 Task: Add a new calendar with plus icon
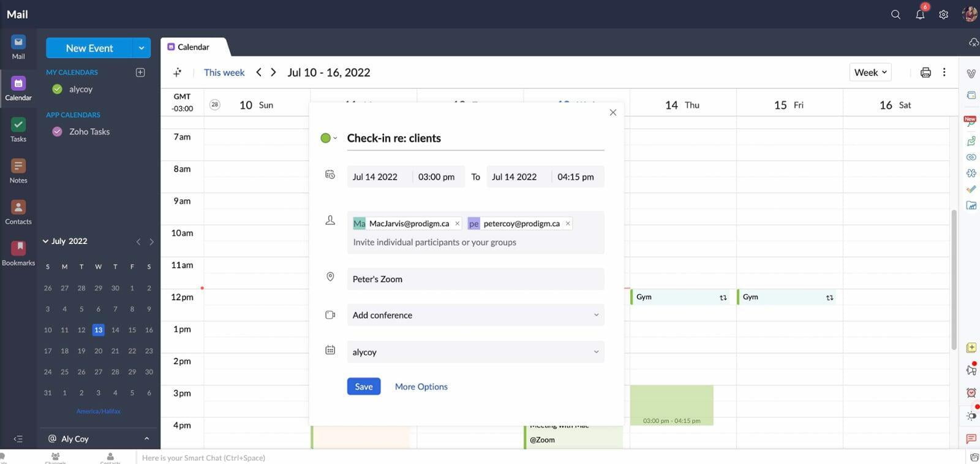140,72
